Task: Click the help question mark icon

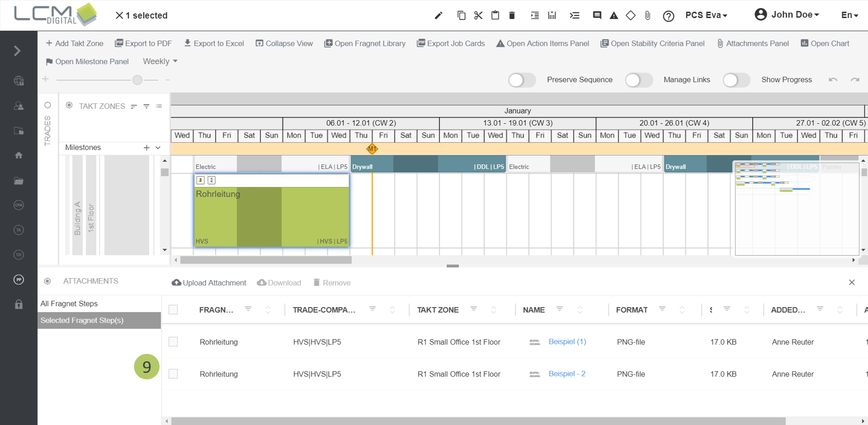Action: [x=668, y=16]
